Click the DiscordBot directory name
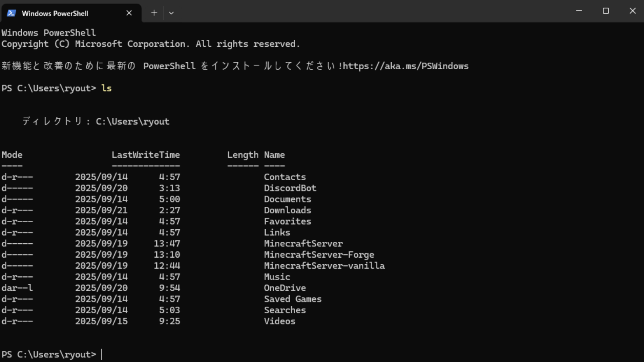Viewport: 644px width, 362px height. pos(290,188)
